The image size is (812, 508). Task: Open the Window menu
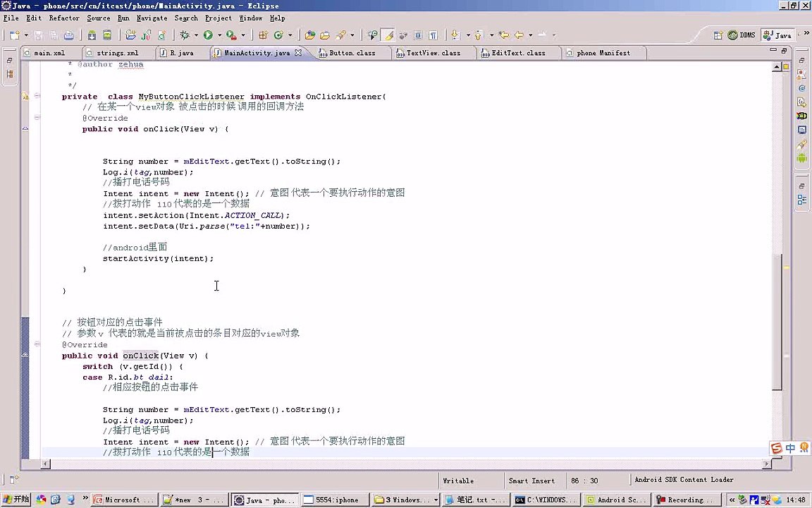[x=251, y=18]
